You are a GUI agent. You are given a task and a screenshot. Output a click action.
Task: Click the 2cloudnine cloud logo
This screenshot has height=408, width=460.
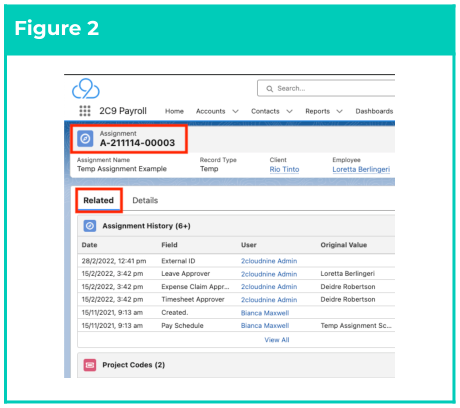(86, 89)
